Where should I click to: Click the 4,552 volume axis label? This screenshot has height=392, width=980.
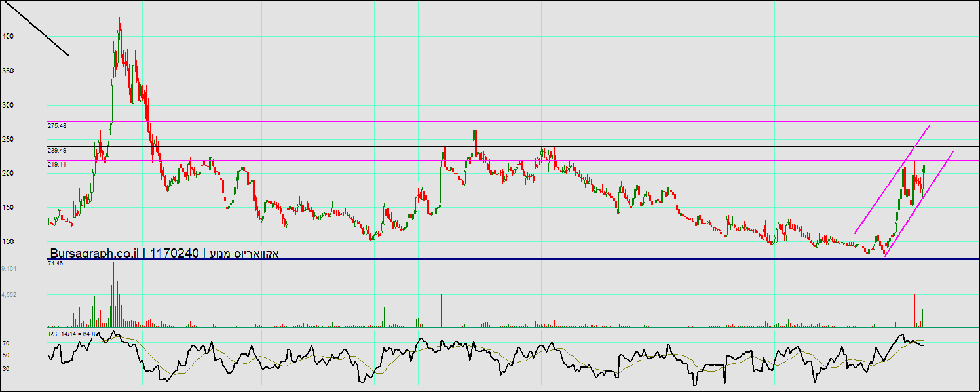pyautogui.click(x=9, y=295)
